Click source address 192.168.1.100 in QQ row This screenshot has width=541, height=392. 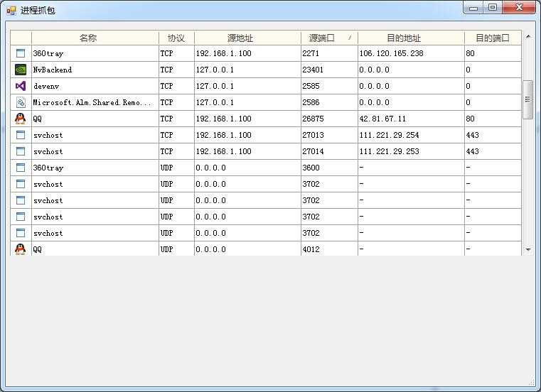(x=223, y=119)
